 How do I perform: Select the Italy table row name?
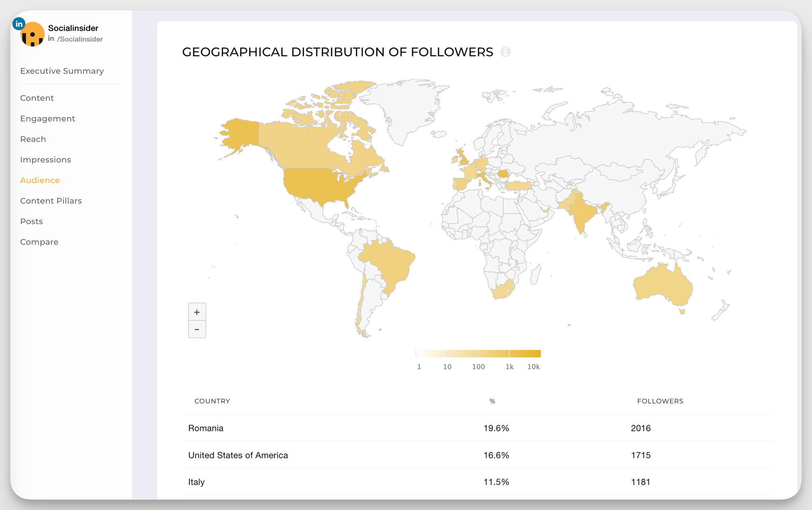tap(196, 482)
